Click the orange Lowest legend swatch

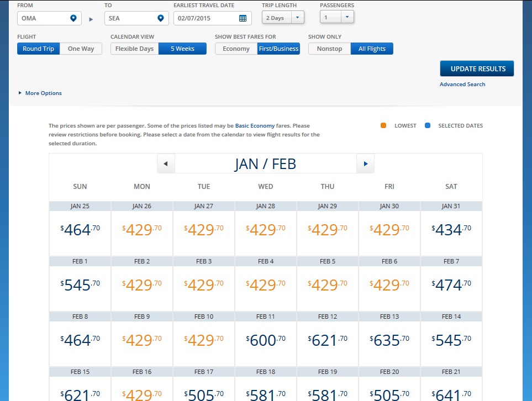pyautogui.click(x=383, y=126)
